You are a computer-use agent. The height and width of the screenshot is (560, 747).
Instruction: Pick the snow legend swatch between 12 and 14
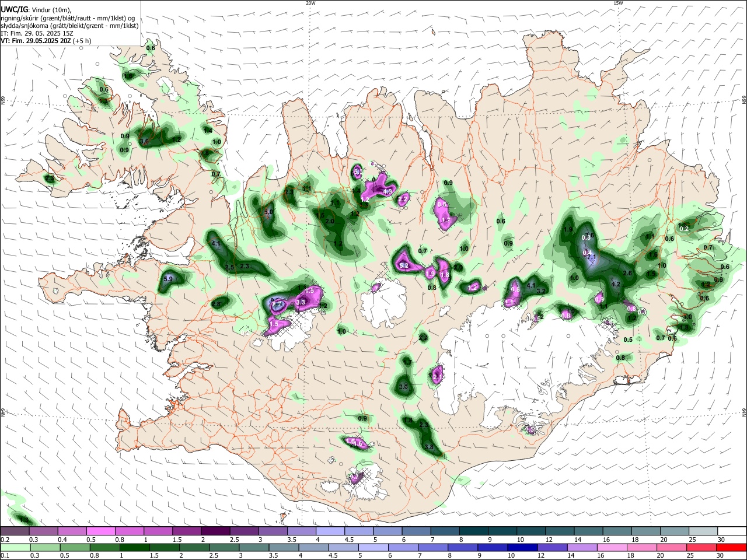tap(558, 531)
